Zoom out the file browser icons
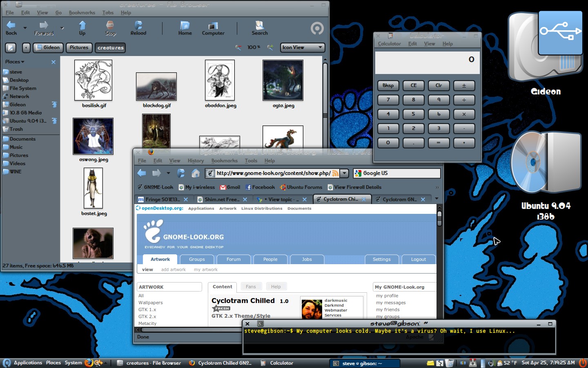588x368 pixels. 238,47
